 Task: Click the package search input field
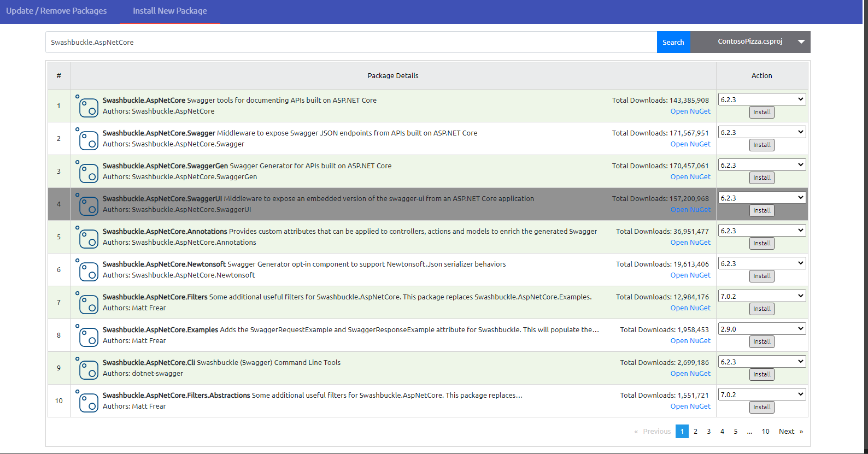351,42
